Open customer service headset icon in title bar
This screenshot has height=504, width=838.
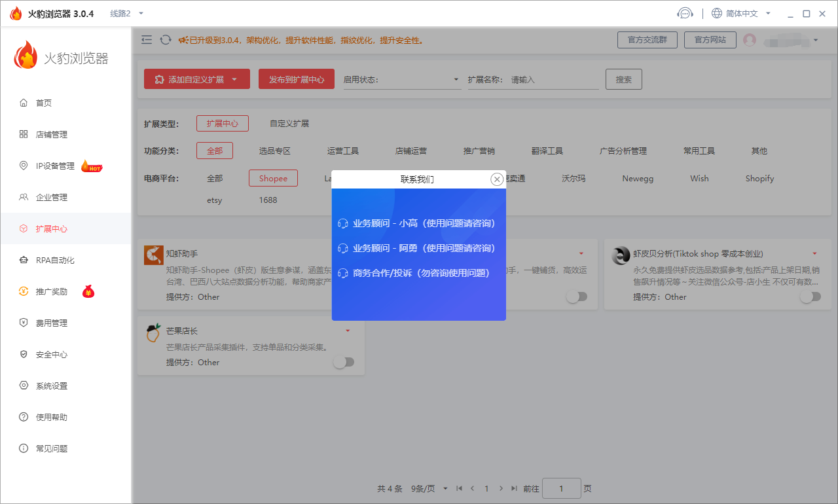(x=685, y=14)
